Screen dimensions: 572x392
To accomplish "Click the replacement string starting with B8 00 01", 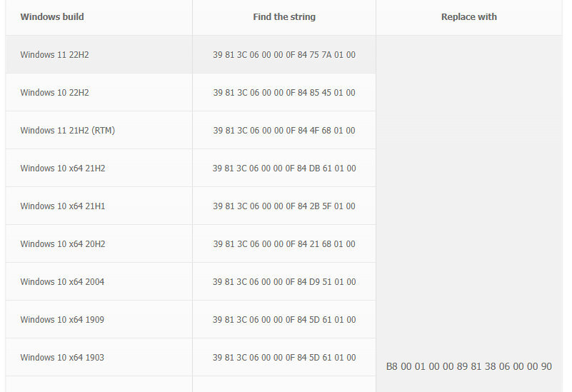I will click(469, 366).
